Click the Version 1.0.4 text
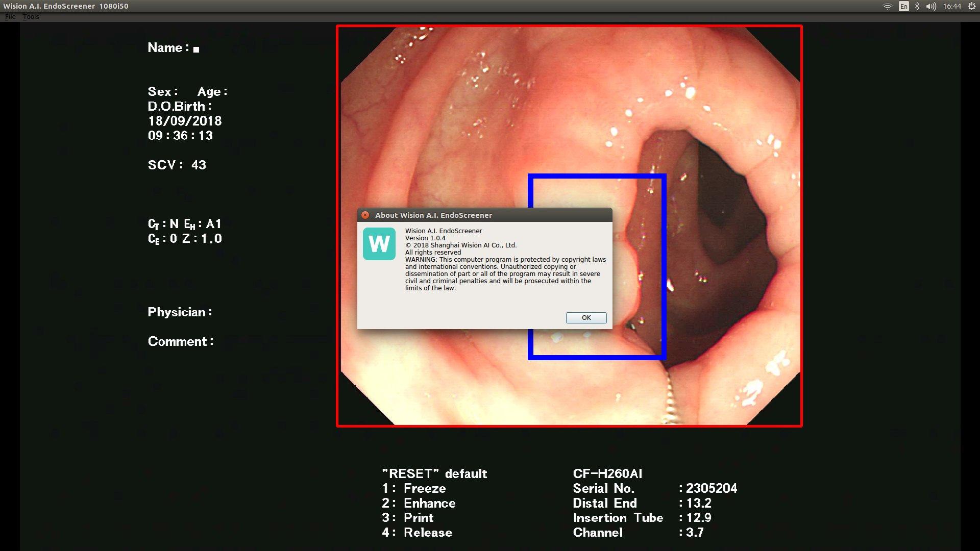This screenshot has height=551, width=980. (x=425, y=238)
